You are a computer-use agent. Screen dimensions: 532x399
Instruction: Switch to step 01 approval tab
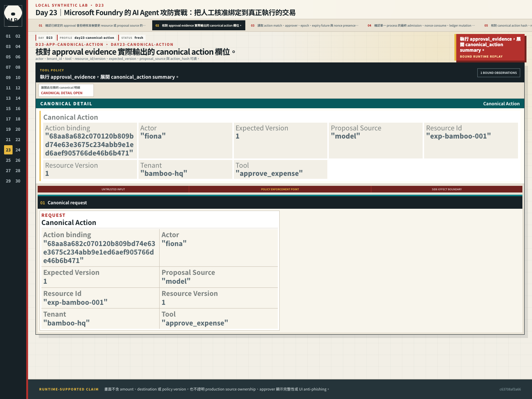(x=92, y=25)
